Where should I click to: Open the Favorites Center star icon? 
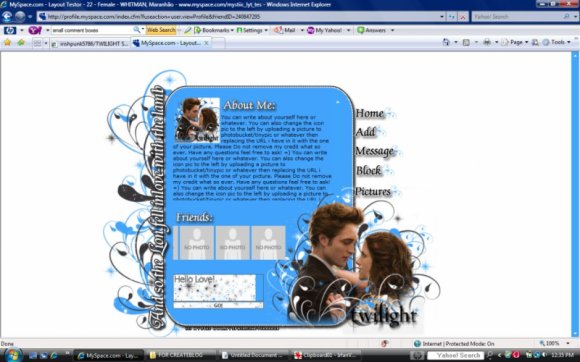coord(7,43)
